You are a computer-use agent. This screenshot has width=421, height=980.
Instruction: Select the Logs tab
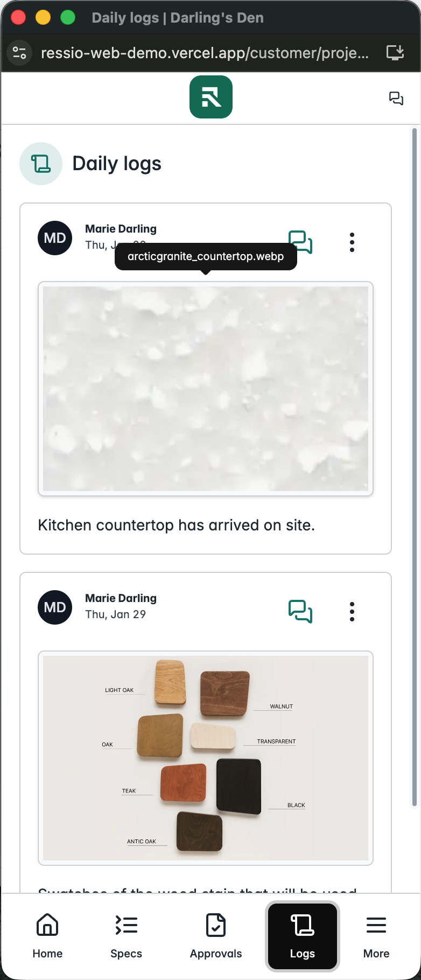pos(303,936)
